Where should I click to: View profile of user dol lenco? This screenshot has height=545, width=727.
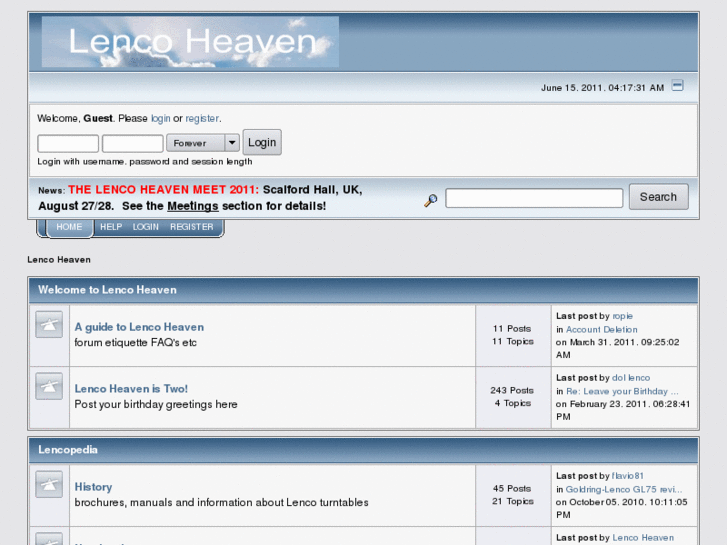coord(631,378)
